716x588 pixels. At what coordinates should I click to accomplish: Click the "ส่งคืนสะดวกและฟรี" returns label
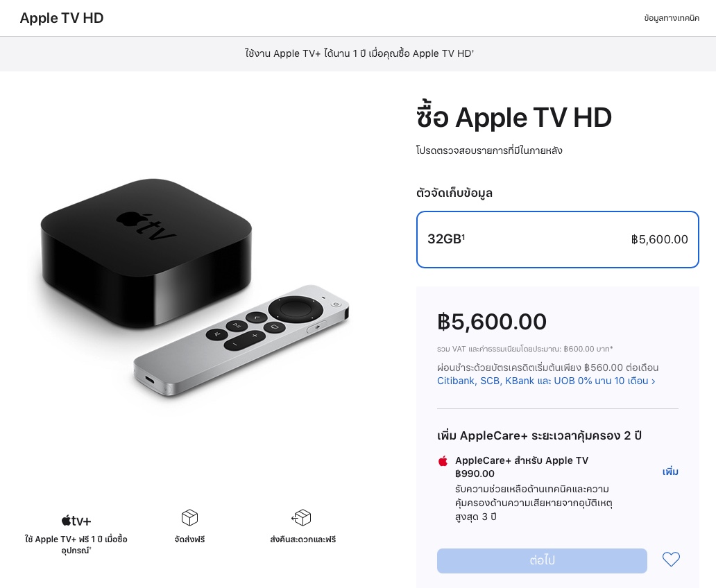click(x=302, y=539)
